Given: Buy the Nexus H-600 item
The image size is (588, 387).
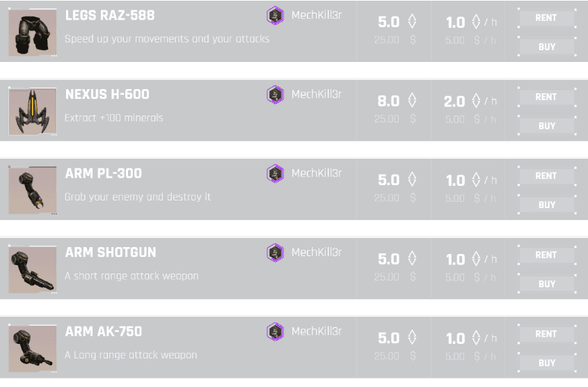Looking at the screenshot, I should [x=546, y=126].
